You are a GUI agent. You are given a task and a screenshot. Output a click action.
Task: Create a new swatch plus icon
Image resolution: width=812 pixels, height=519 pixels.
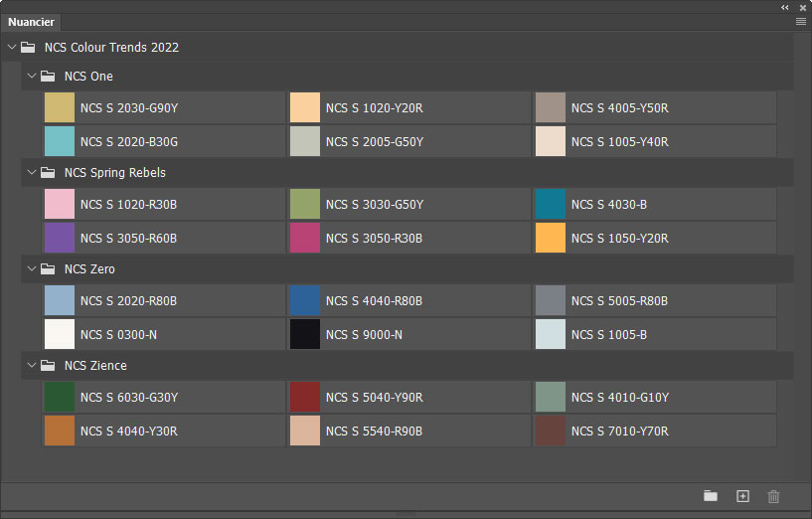click(742, 496)
